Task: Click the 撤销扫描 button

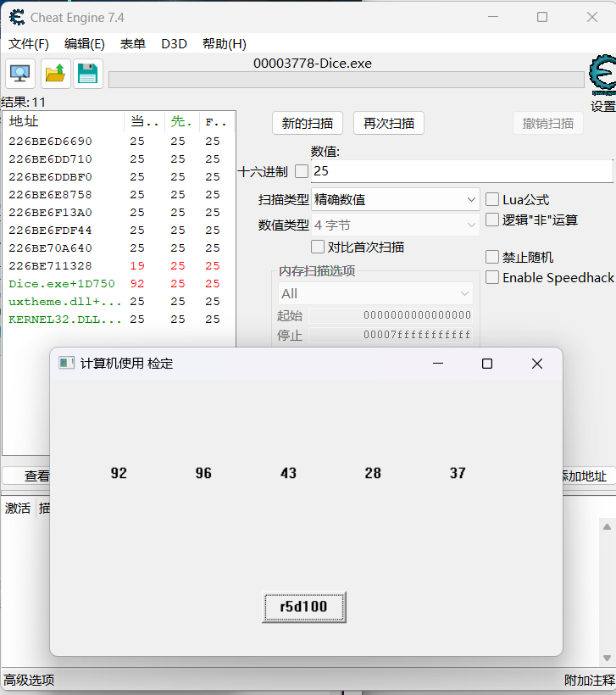Action: pos(548,123)
